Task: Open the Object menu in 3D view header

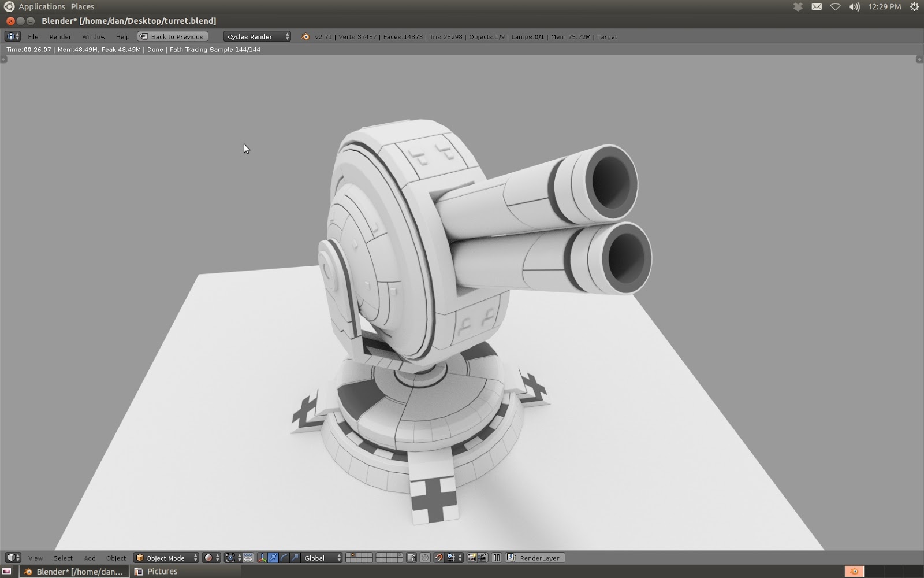Action: pos(115,558)
